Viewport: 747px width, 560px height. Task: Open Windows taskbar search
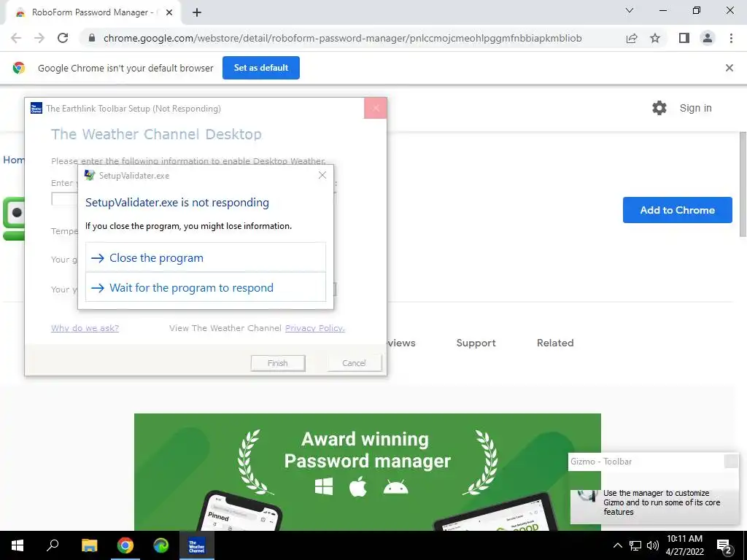53,545
